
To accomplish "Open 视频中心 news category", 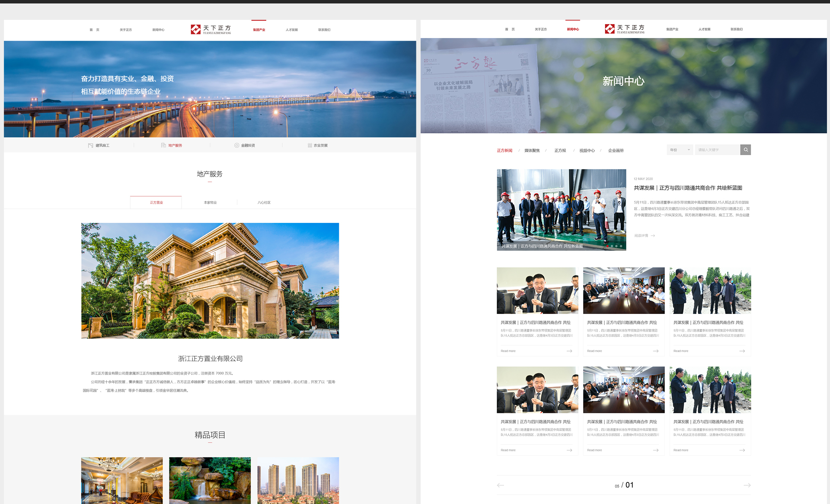I will 587,151.
